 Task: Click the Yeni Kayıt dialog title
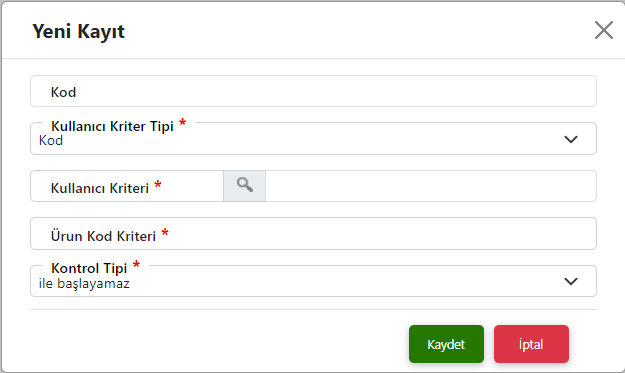click(x=78, y=31)
